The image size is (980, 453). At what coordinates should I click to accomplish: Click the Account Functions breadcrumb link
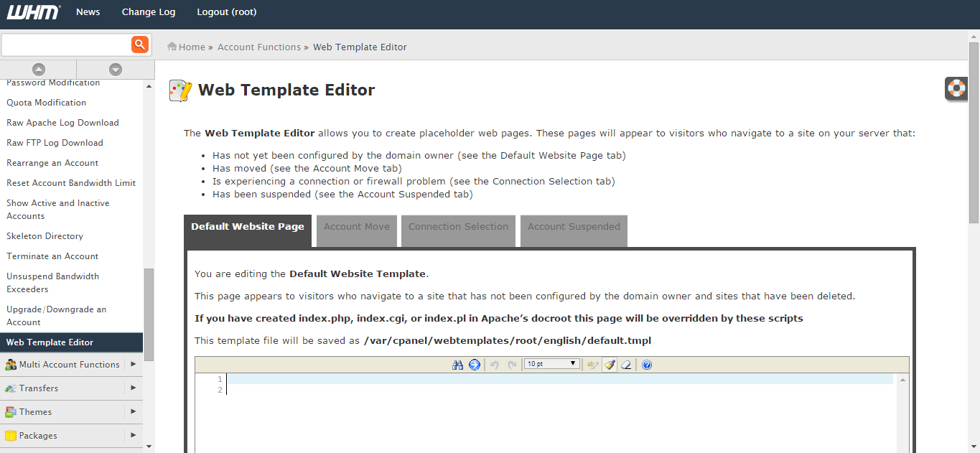click(259, 47)
